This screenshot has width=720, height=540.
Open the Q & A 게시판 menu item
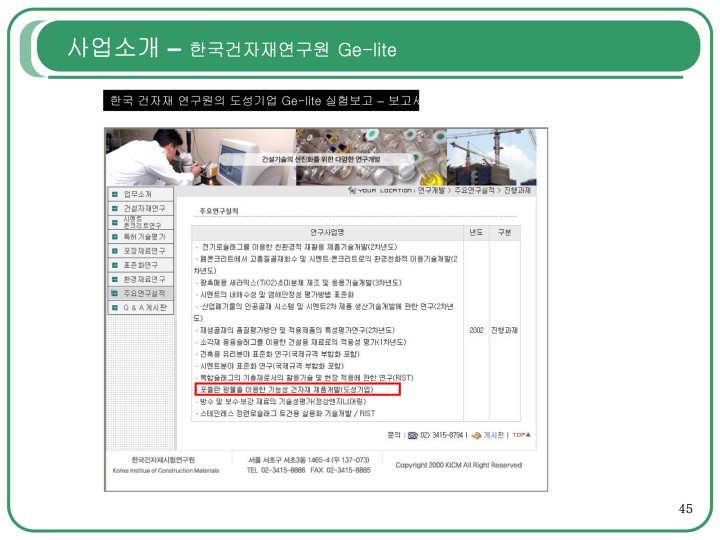141,308
